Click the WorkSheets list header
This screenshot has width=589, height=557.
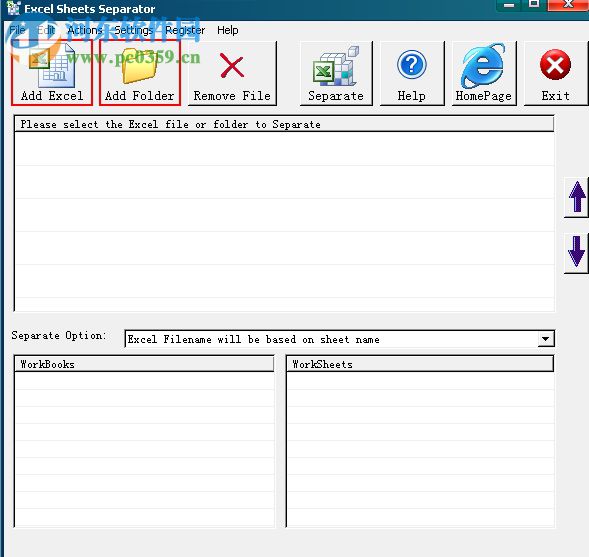[420, 364]
